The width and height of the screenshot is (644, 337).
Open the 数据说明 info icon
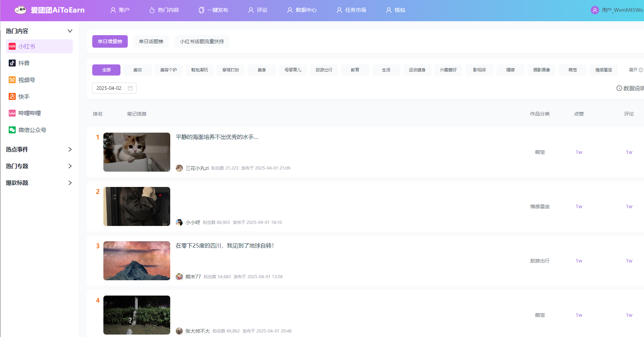[619, 88]
